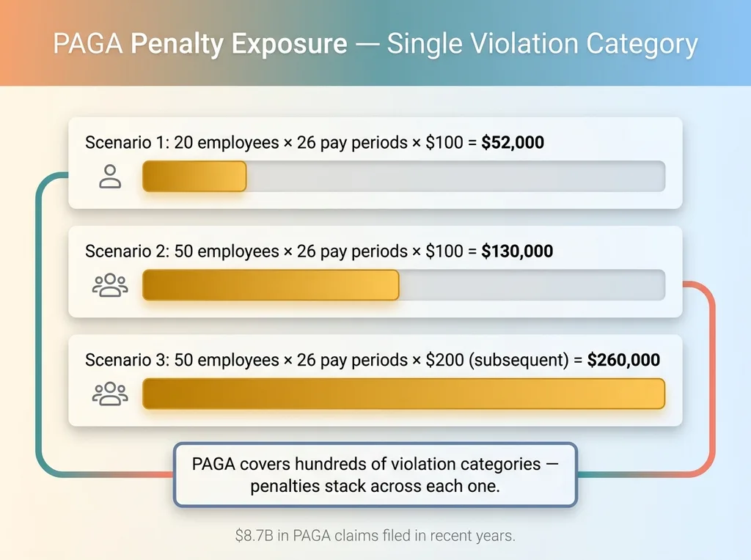Click "Single Violation Category" in the header

(542, 45)
